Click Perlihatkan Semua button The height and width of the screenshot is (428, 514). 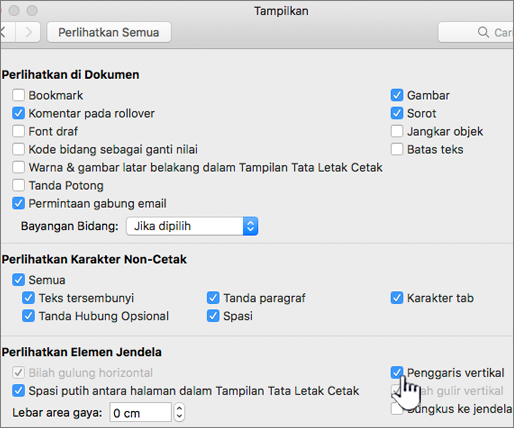(x=109, y=32)
